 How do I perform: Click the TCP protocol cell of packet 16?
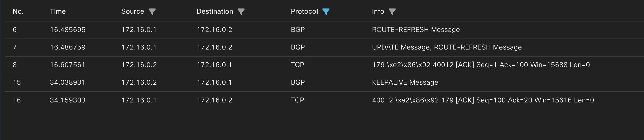pyautogui.click(x=297, y=100)
